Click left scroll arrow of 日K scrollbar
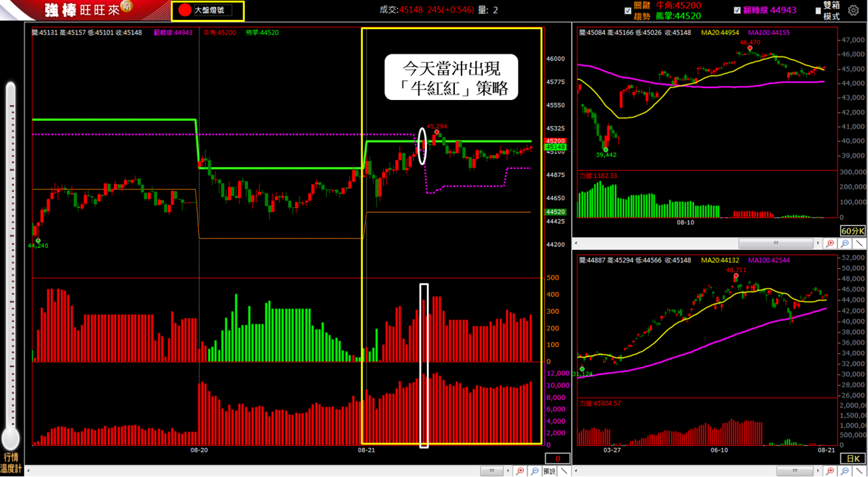This screenshot has width=868, height=477. [576, 471]
